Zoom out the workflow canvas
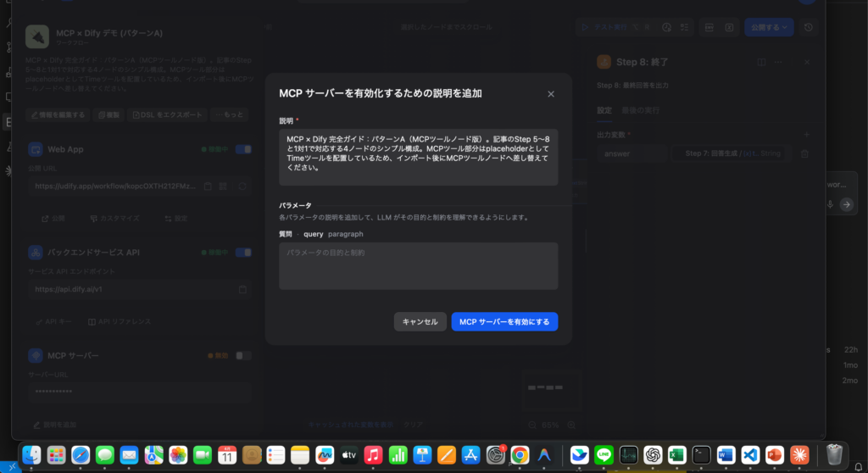Screen dimensions: 868x473 [532, 426]
